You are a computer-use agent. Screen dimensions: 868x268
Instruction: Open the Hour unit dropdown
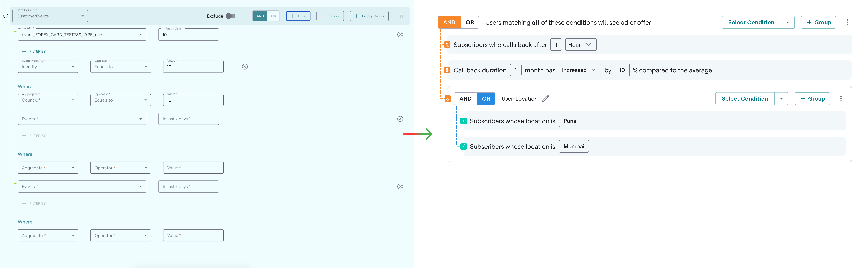tap(580, 45)
